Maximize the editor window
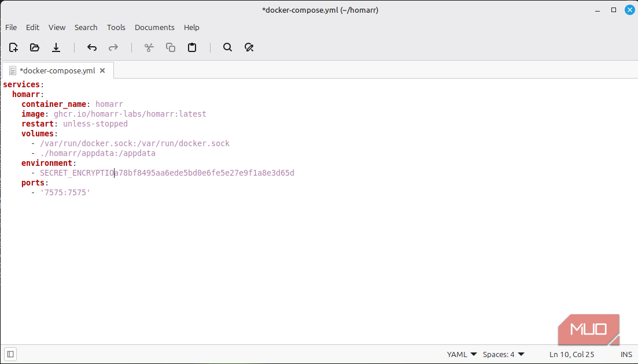This screenshot has height=364, width=638. point(614,10)
